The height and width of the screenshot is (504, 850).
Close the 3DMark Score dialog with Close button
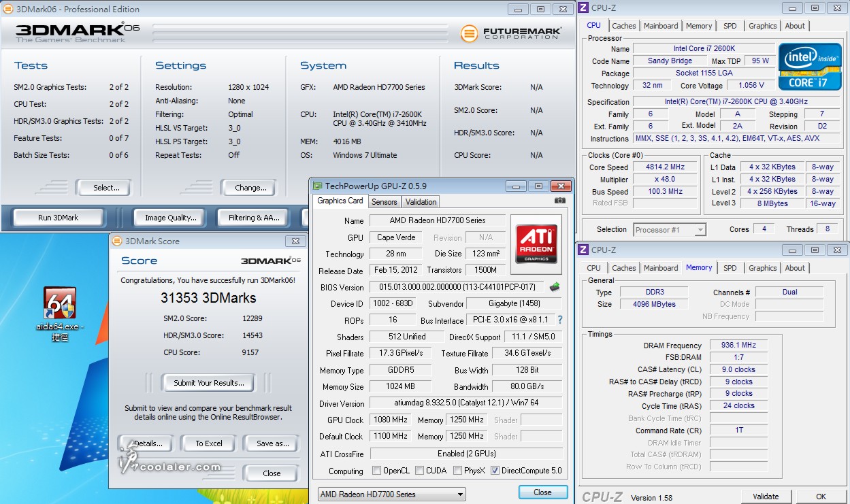[x=272, y=473]
